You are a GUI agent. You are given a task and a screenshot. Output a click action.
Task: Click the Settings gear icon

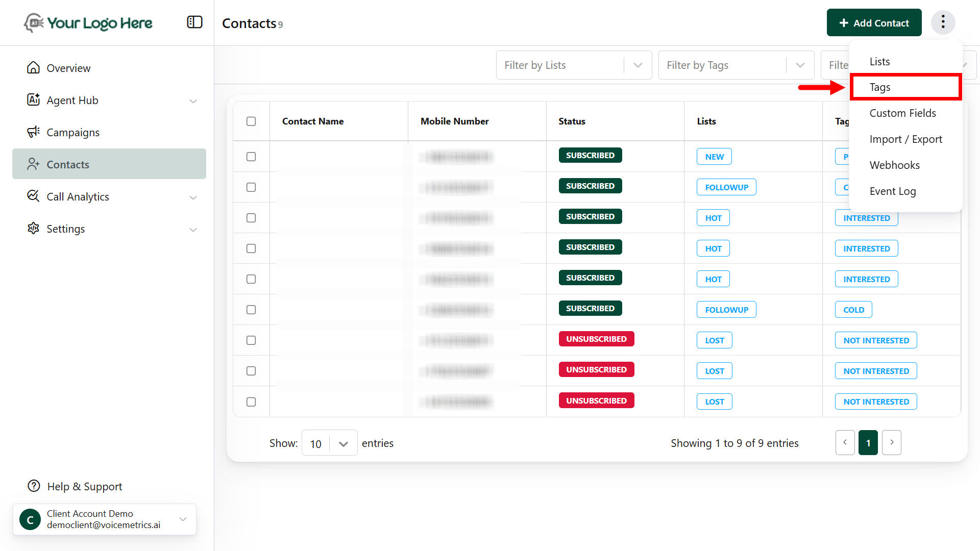(x=33, y=229)
